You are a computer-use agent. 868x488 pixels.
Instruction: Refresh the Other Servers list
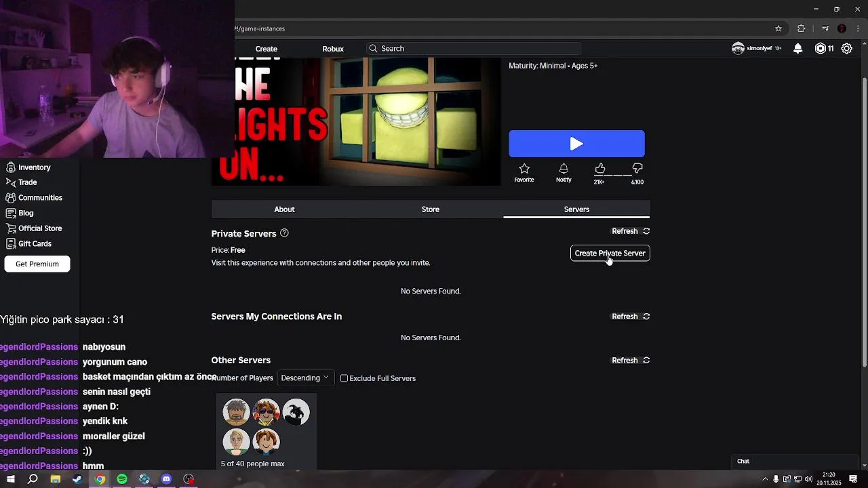pyautogui.click(x=631, y=361)
